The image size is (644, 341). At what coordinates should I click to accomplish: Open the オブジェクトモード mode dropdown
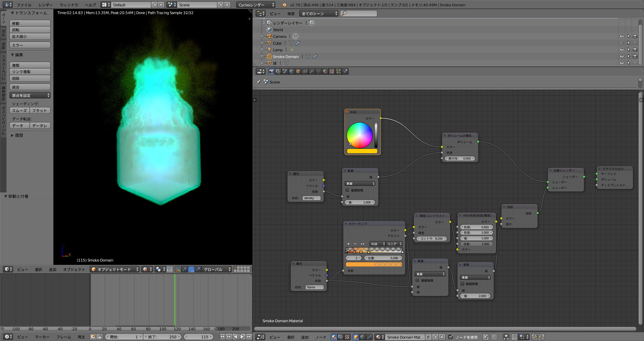(x=115, y=269)
